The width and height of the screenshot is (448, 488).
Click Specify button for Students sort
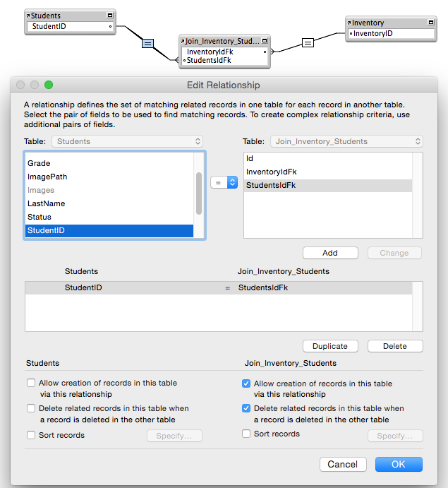(x=174, y=436)
